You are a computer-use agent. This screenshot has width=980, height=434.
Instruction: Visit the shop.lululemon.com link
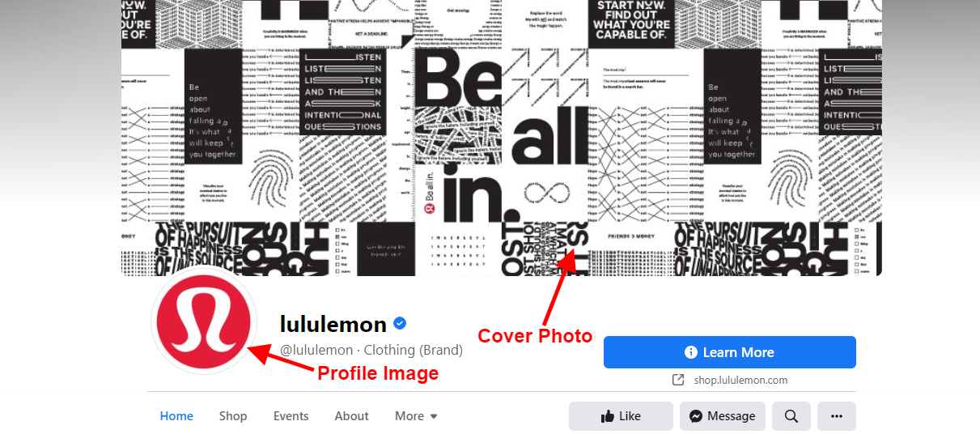pyautogui.click(x=740, y=380)
